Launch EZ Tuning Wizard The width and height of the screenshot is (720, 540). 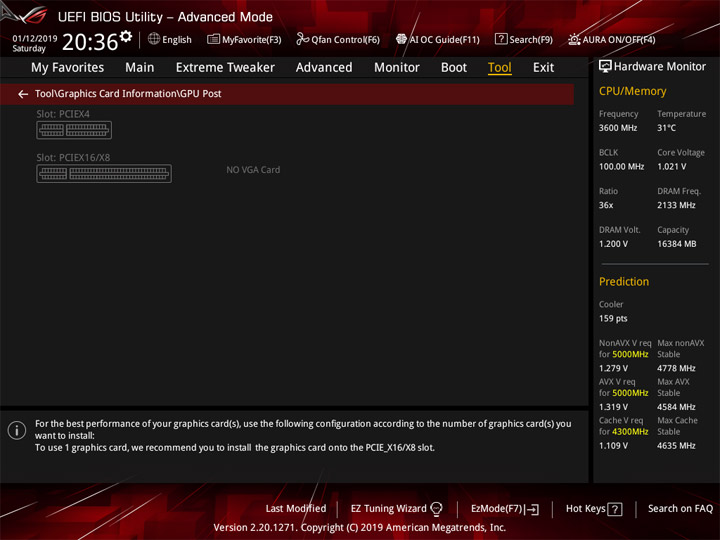(x=388, y=509)
